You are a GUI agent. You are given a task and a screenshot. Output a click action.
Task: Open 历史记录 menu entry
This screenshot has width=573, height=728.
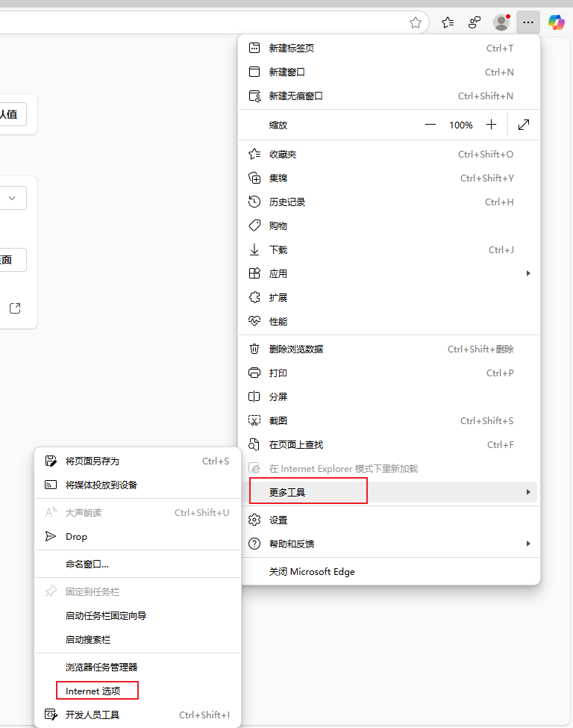tap(389, 202)
